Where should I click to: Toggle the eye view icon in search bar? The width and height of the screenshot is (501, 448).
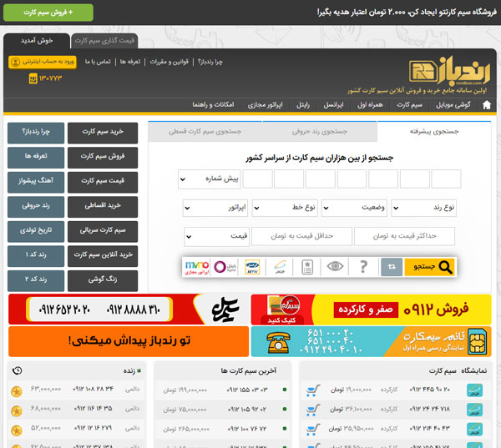pos(335,266)
